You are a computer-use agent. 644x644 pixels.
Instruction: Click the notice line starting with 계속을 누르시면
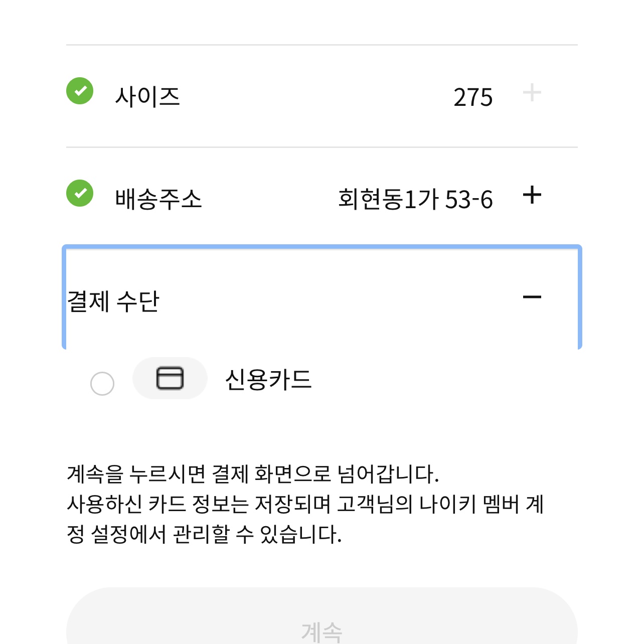coord(253,474)
